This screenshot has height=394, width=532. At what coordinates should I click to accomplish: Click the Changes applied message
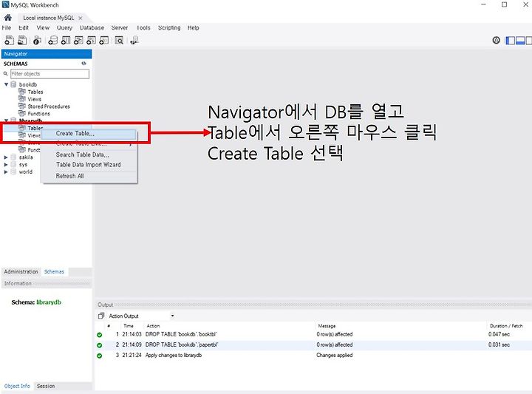pos(335,356)
